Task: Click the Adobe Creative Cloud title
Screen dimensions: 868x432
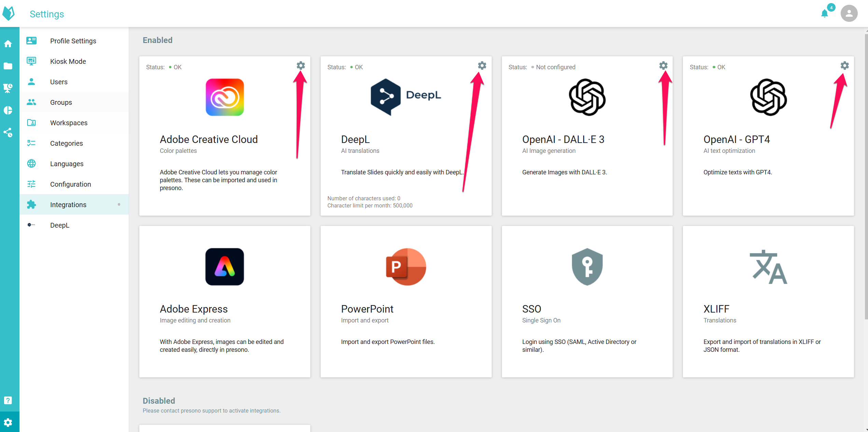Action: coord(209,139)
